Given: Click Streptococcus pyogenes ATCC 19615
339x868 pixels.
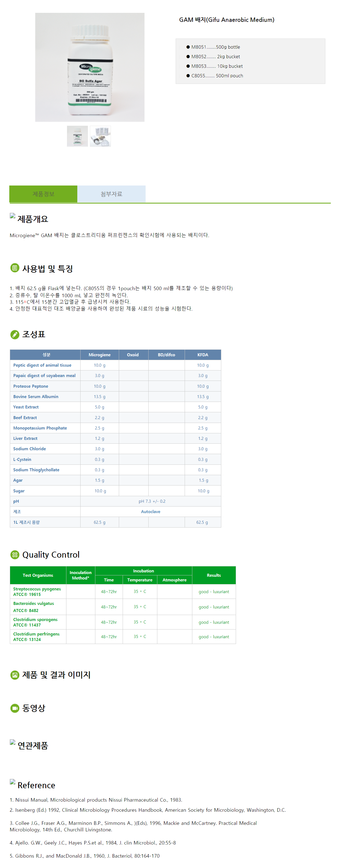Looking at the screenshot, I should tap(37, 592).
